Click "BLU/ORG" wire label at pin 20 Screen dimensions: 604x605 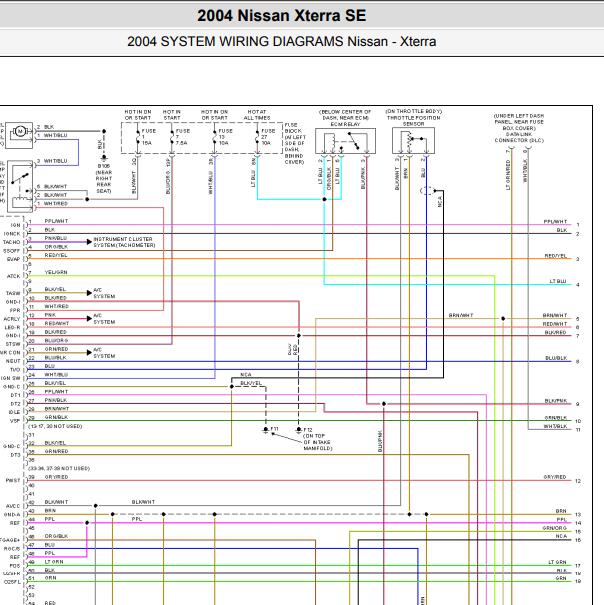tap(56, 340)
